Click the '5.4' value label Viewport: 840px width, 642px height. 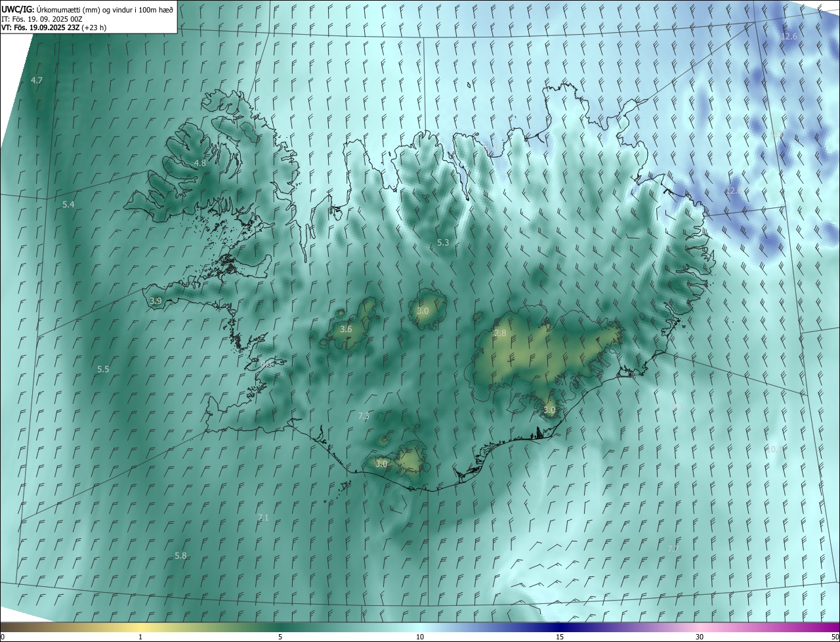[x=68, y=205]
